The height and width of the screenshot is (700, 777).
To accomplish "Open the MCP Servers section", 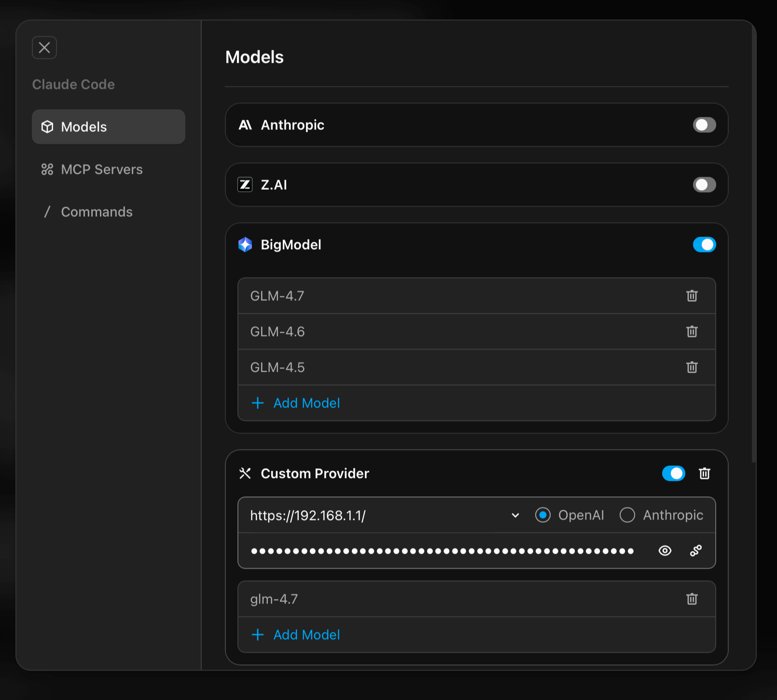I will 101,169.
